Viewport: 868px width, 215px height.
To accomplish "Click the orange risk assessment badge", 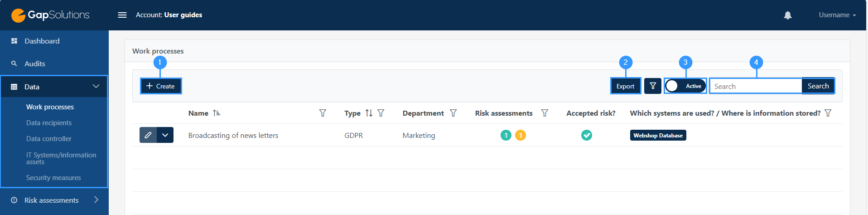I will click(x=521, y=135).
